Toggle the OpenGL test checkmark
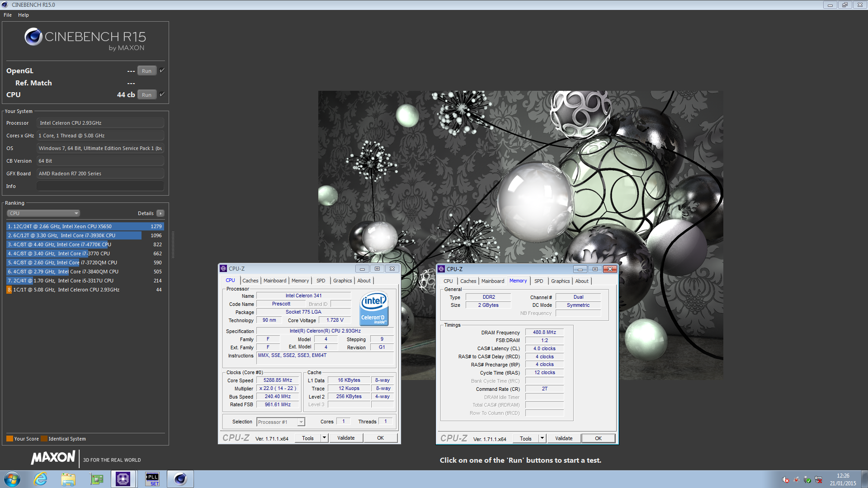Viewport: 868px width, 488px height. tap(162, 70)
